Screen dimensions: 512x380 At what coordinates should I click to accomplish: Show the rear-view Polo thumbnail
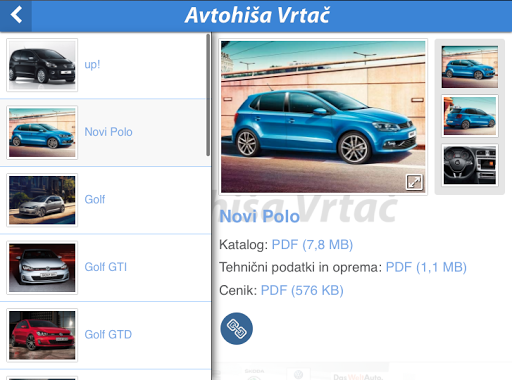[470, 116]
